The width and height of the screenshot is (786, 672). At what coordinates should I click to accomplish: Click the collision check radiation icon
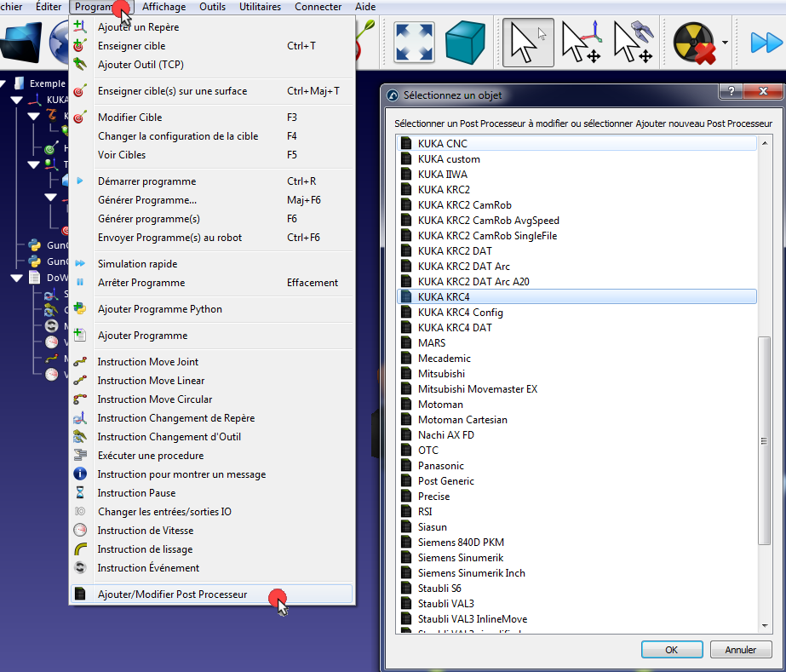(694, 43)
